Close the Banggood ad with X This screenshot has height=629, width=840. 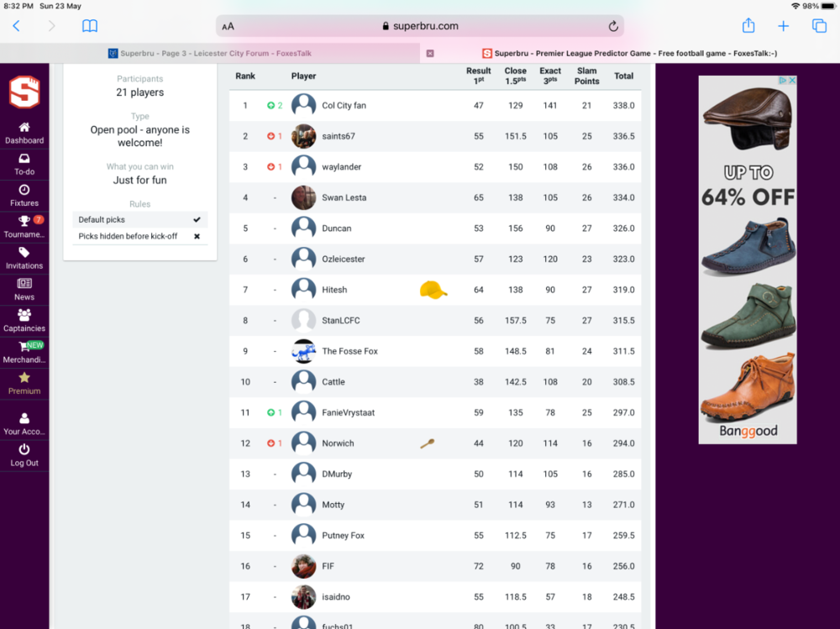pyautogui.click(x=792, y=80)
